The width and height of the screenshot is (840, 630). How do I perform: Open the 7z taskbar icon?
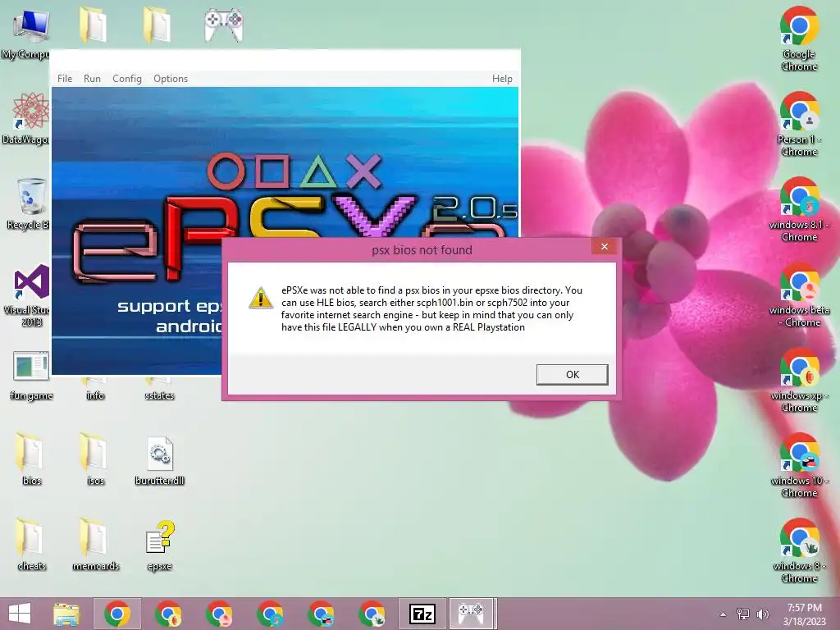click(422, 614)
